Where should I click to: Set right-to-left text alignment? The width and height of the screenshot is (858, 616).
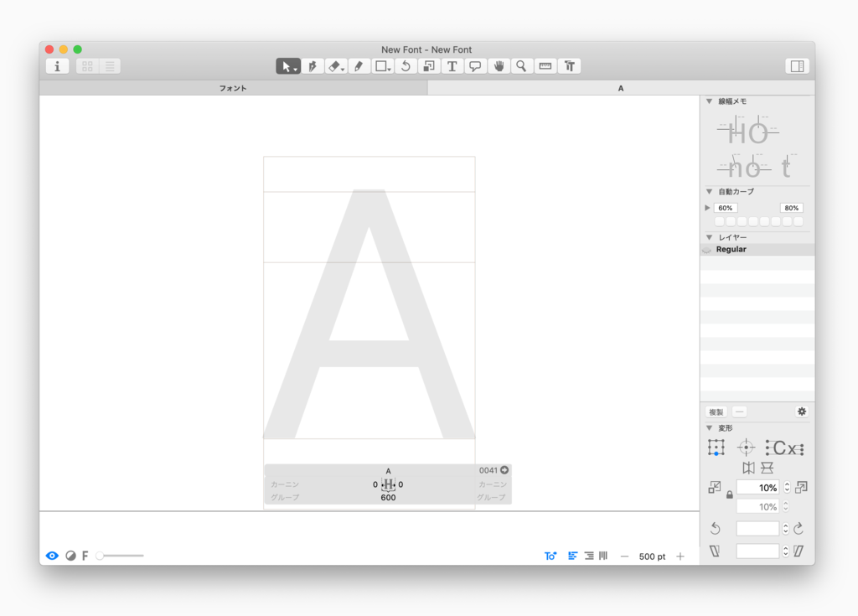pos(589,556)
